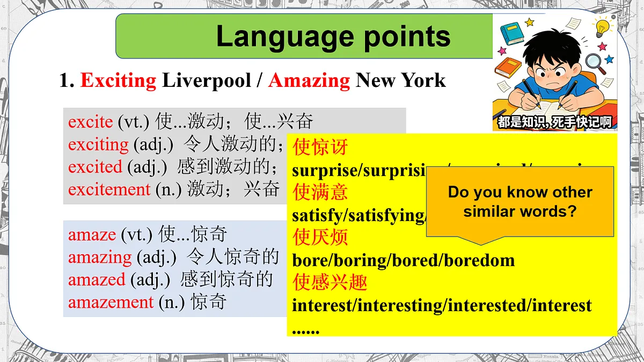Click the line "amazement (n.) 惊奇"
This screenshot has width=644, height=362.
[x=148, y=302]
